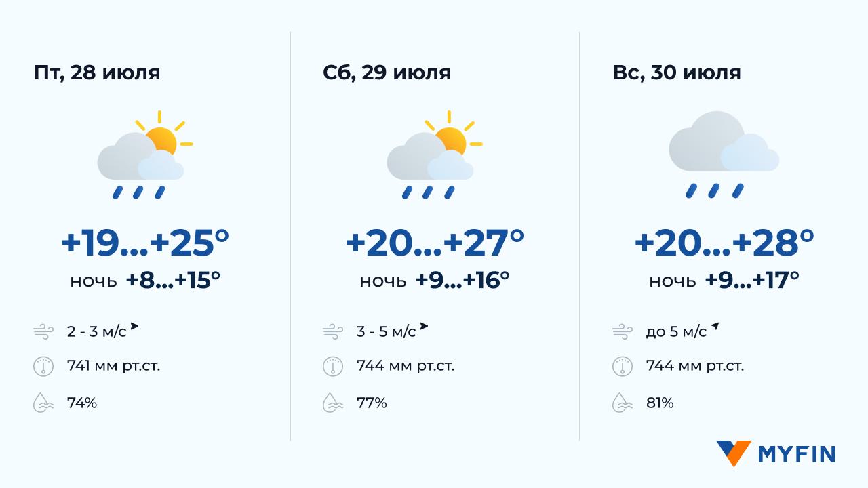This screenshot has width=868, height=488.
Task: Select the "Сб, 29 июля" heading
Action: (387, 73)
